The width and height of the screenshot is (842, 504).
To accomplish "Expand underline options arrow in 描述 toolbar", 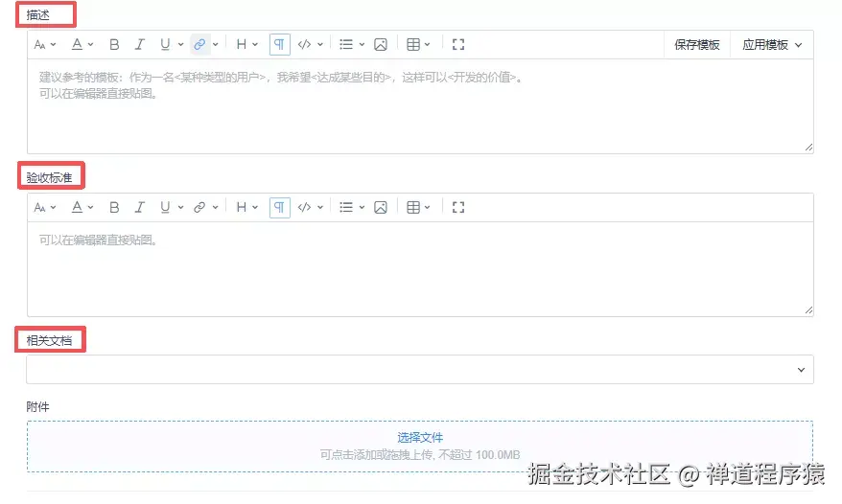I will coord(180,44).
